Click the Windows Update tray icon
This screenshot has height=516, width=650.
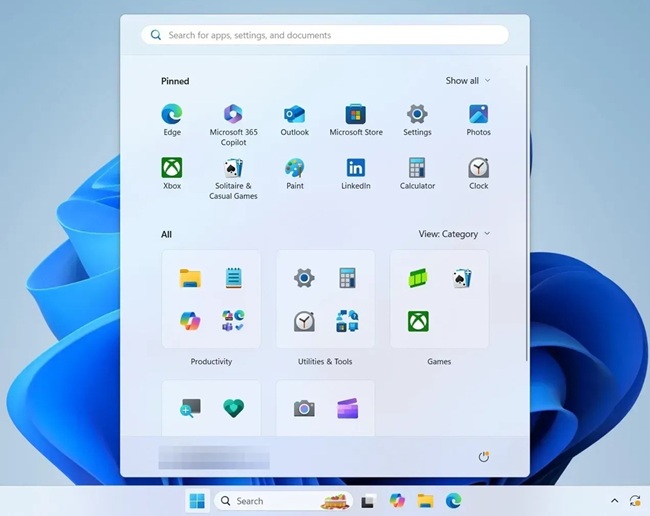click(x=635, y=501)
